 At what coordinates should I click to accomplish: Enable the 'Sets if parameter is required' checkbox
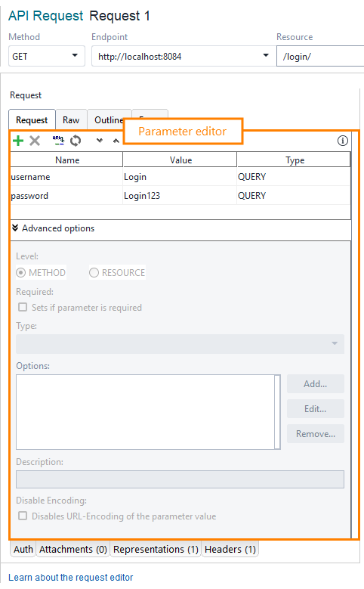(23, 307)
